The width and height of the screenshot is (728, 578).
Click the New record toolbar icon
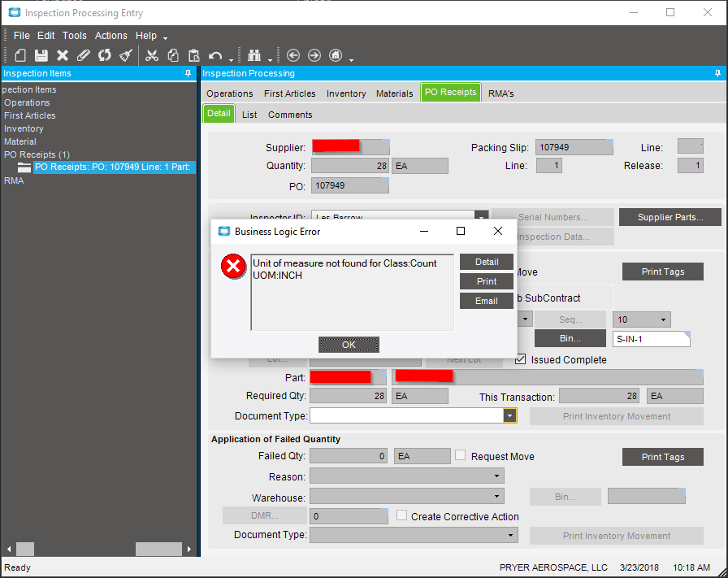pyautogui.click(x=20, y=56)
